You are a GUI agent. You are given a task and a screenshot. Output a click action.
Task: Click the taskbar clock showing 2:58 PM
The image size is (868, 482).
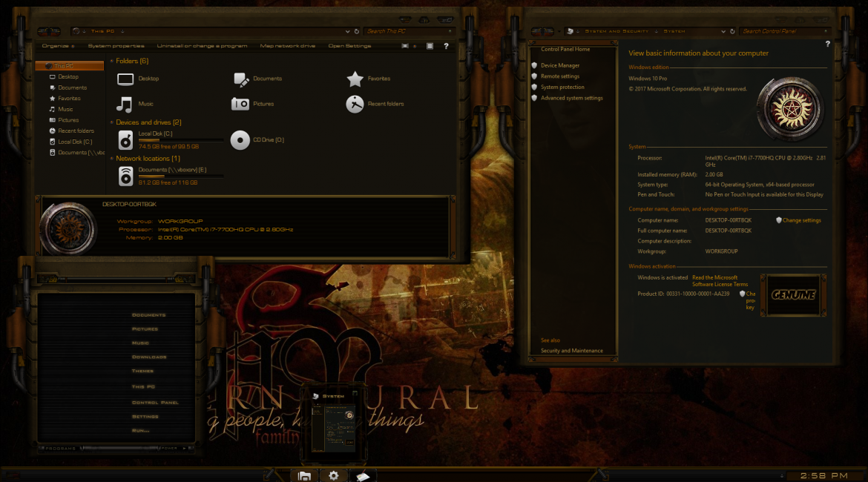click(823, 475)
